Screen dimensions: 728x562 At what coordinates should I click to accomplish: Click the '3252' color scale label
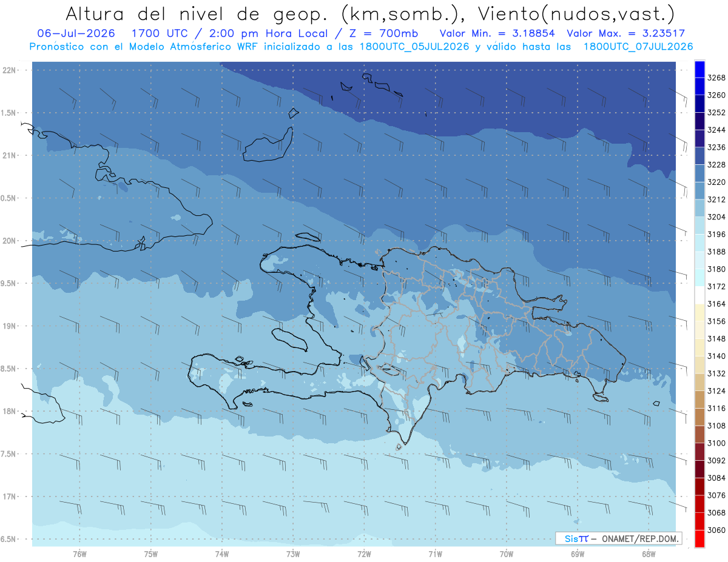click(716, 113)
